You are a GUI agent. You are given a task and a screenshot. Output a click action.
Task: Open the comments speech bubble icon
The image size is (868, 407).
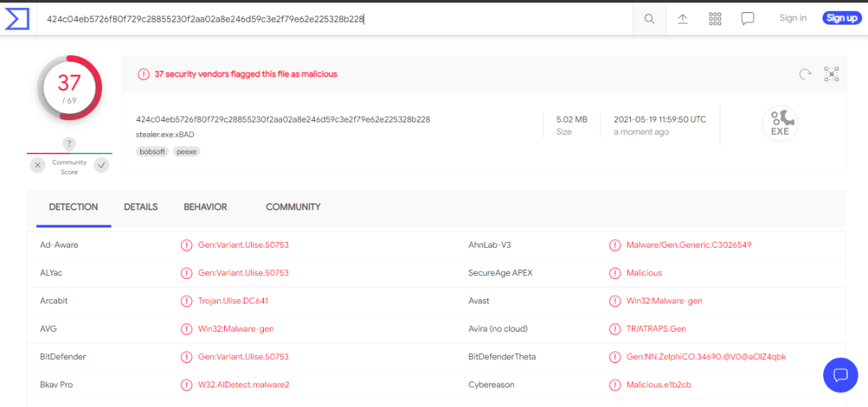click(748, 19)
